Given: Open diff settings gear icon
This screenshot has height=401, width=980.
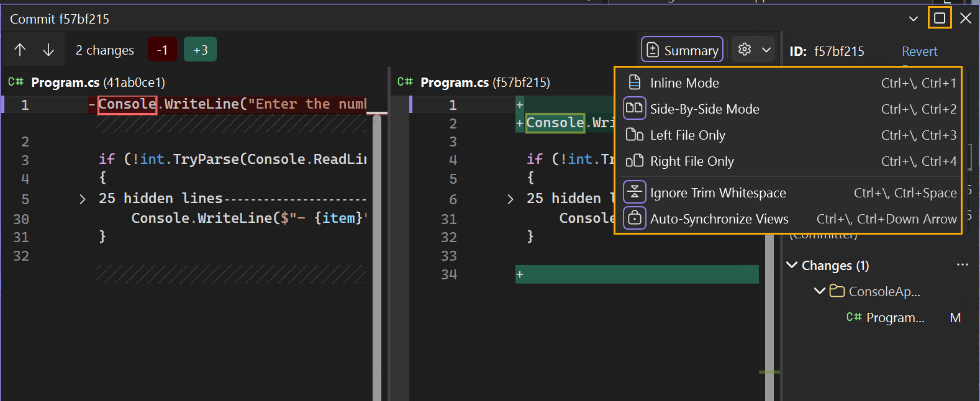Looking at the screenshot, I should [x=745, y=50].
